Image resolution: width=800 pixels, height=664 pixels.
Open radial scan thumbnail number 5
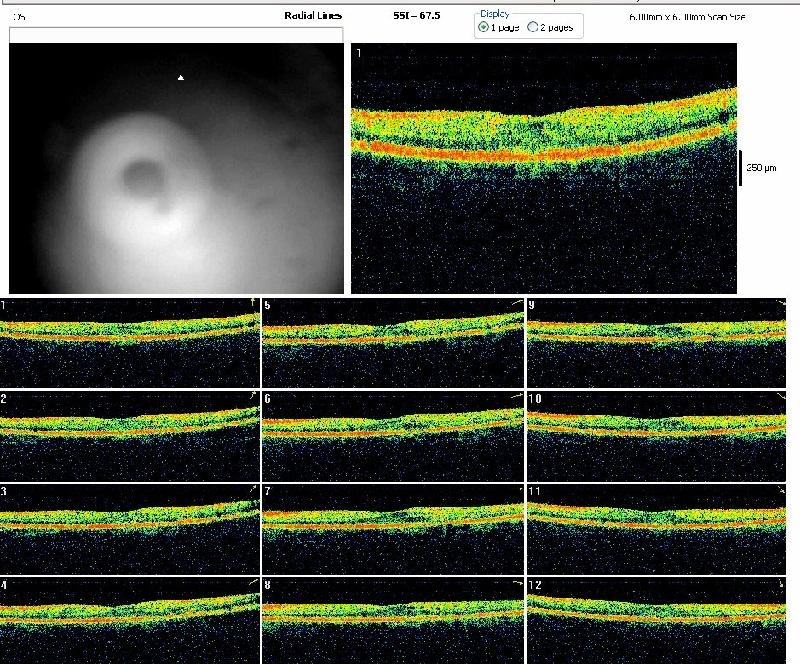pos(392,342)
